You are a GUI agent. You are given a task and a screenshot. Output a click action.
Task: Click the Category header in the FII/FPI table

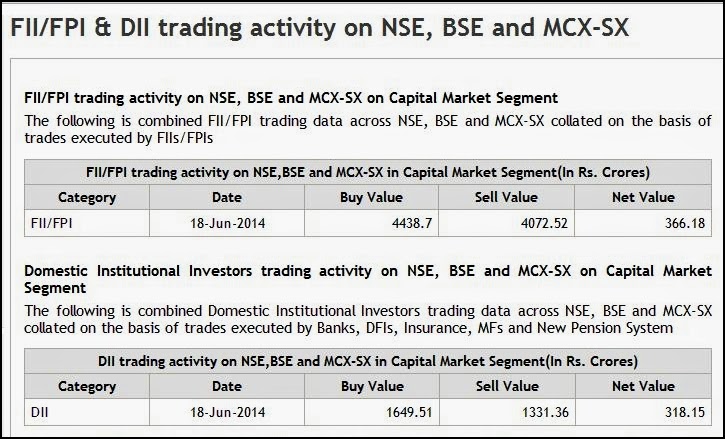(x=87, y=197)
